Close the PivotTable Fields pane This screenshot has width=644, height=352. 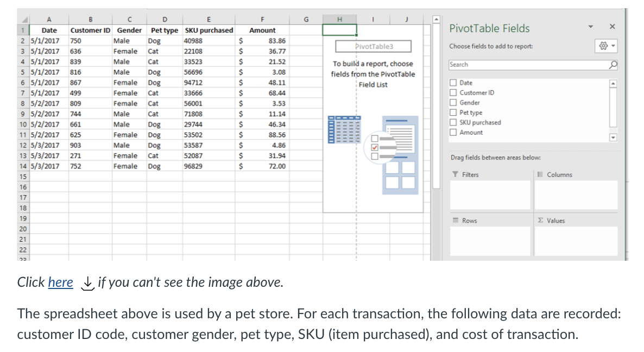pos(612,27)
